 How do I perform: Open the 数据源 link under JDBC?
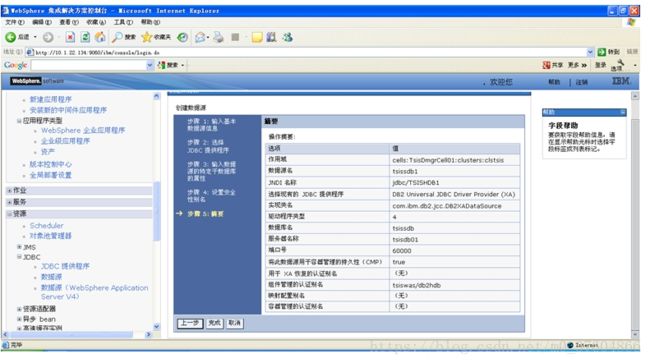[x=51, y=277]
